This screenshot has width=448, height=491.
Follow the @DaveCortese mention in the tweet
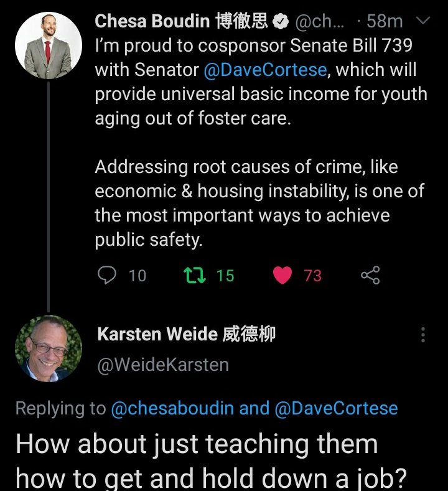point(266,70)
